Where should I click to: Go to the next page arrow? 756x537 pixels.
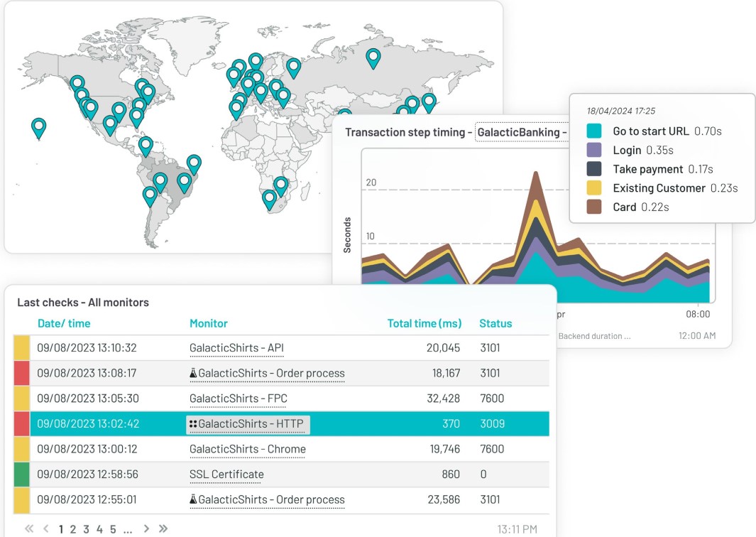click(x=146, y=528)
